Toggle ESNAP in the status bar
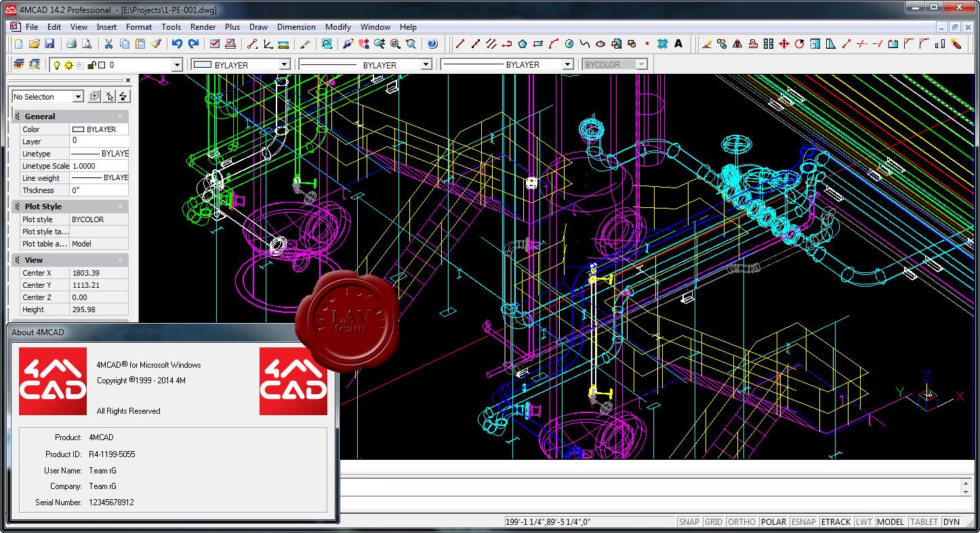Screen dimensions: 980x533 point(804,522)
